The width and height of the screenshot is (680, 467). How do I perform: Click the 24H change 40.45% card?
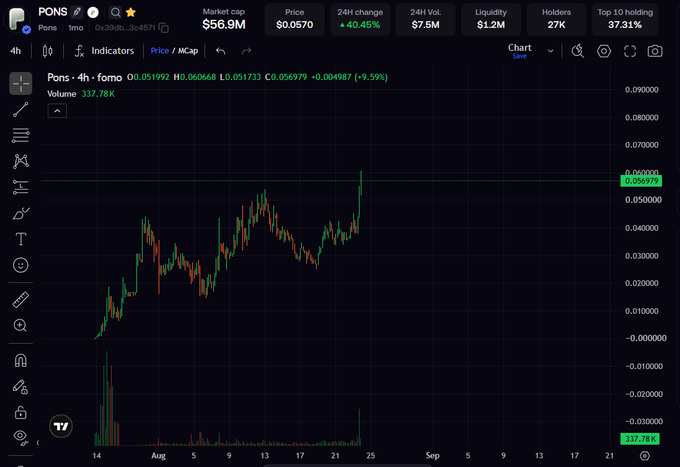(x=360, y=19)
